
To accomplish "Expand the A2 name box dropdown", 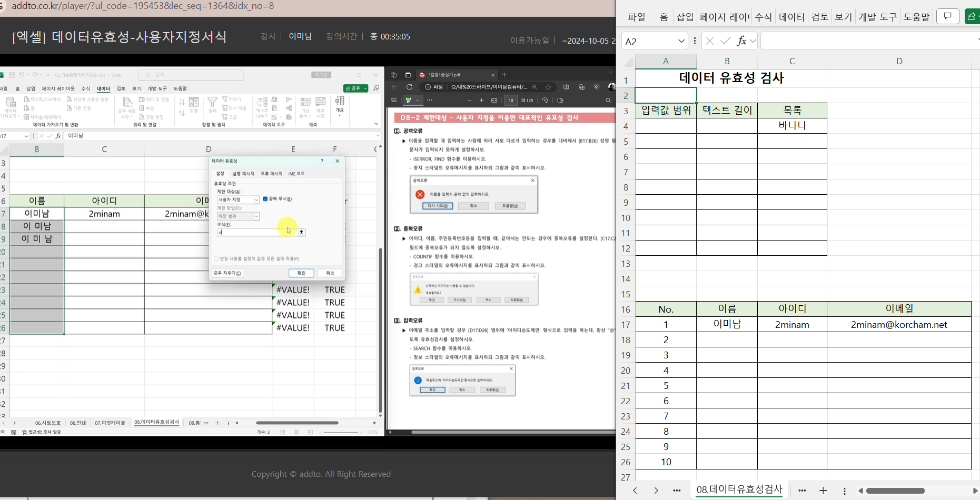I will pyautogui.click(x=681, y=41).
